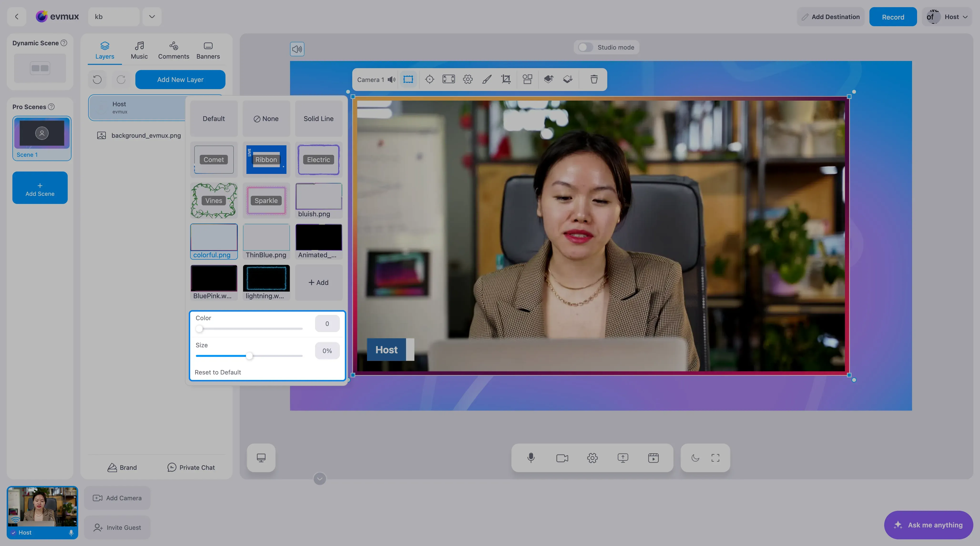Bring layer forward icon
Screen dimensions: 980x546
pos(549,79)
